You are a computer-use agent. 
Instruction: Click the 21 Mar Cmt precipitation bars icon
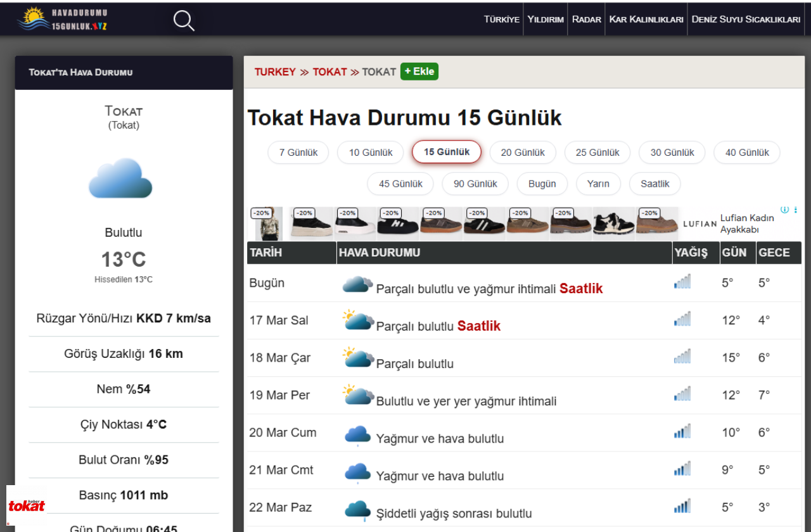tap(682, 469)
